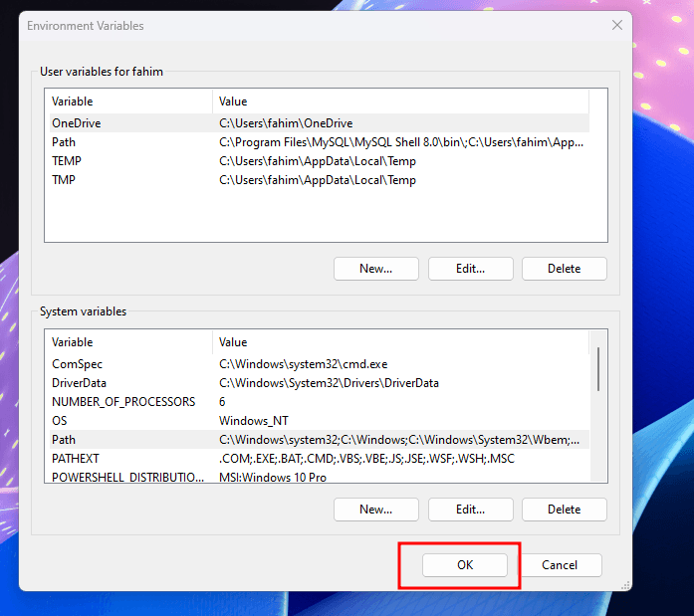The height and width of the screenshot is (616, 694).
Task: Select the TEMP user variable
Action: coord(319,161)
